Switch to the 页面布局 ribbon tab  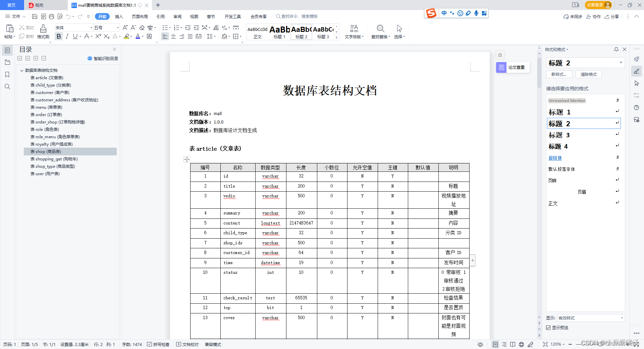coord(140,16)
